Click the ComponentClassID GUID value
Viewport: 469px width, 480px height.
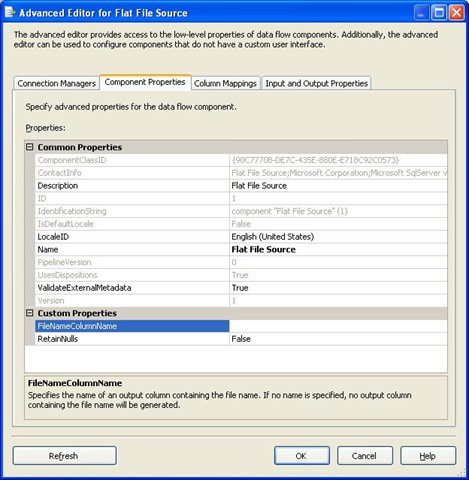(x=315, y=160)
